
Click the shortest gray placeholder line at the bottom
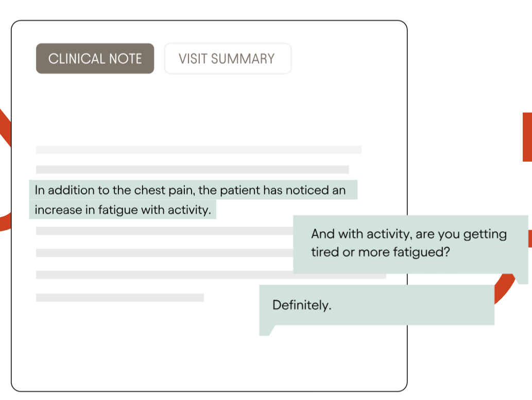coord(120,298)
